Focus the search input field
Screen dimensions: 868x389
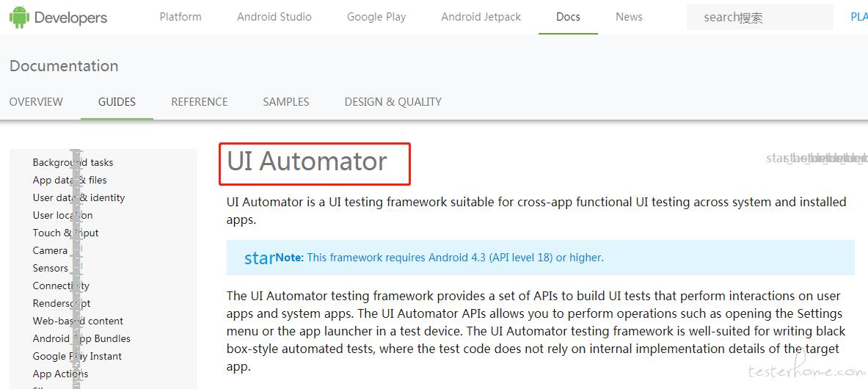pyautogui.click(x=759, y=17)
